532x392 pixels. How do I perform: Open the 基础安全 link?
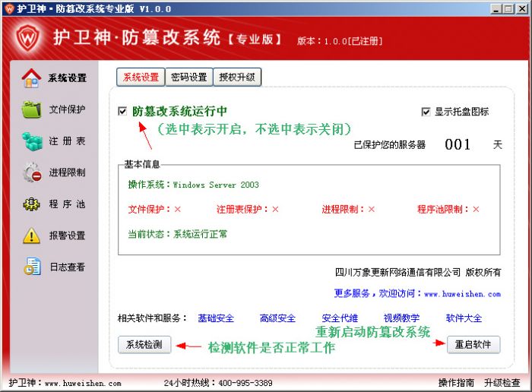pos(216,318)
